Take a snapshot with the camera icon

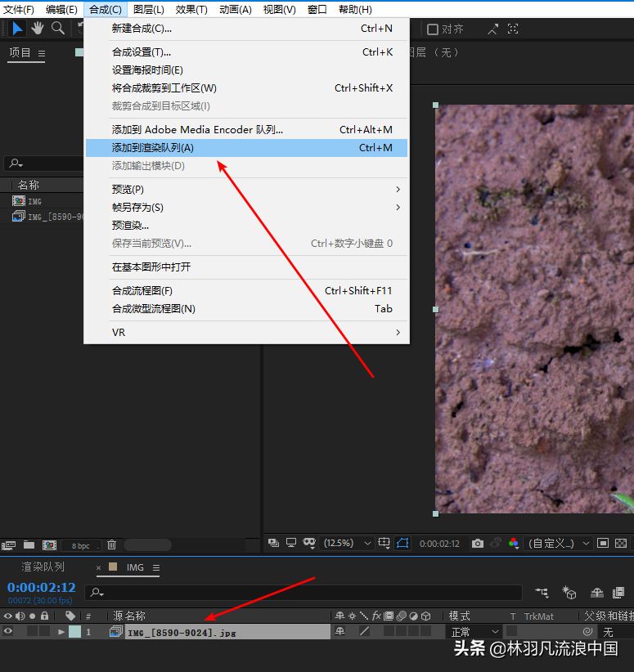[478, 544]
